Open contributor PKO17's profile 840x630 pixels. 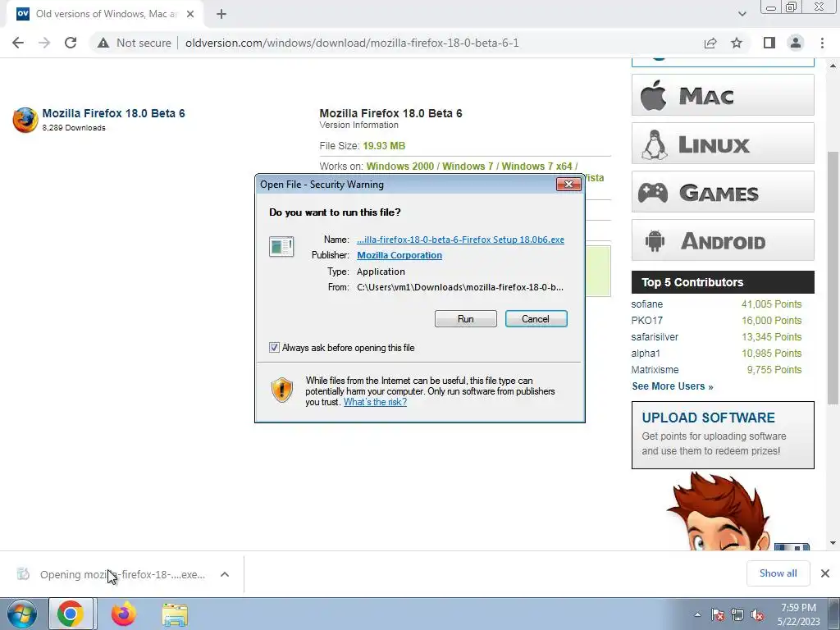tap(646, 321)
